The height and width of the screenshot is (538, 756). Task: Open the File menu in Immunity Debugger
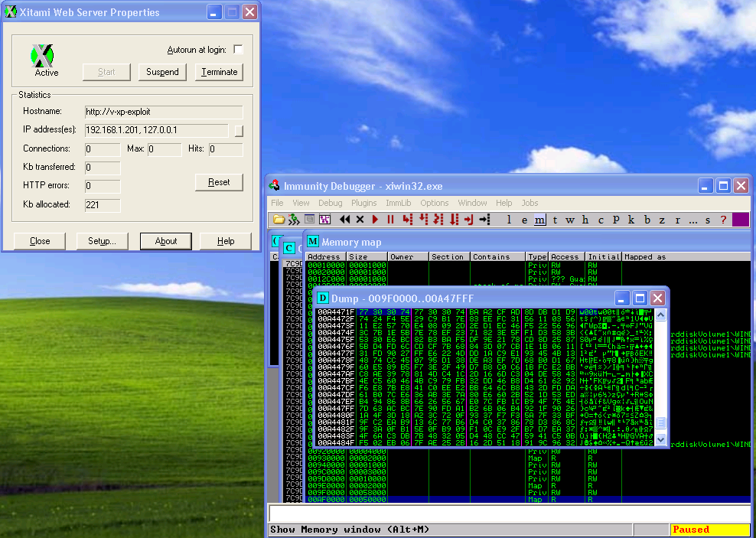point(277,203)
